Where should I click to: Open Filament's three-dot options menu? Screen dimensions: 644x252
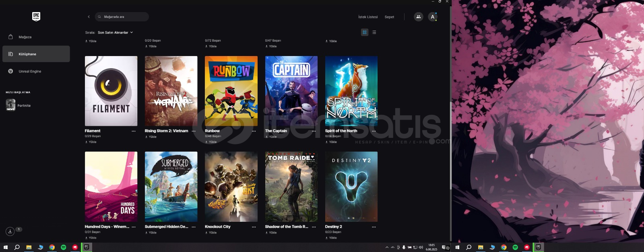click(x=134, y=131)
